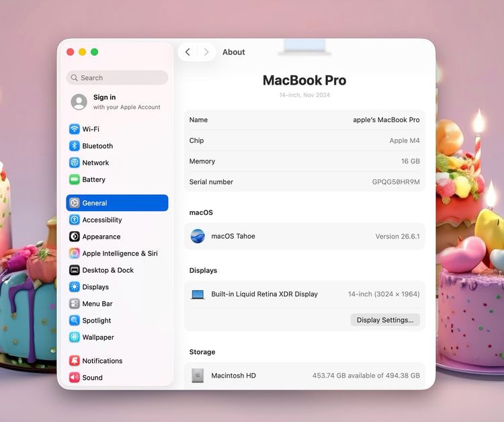Click the Menu Bar sidebar icon

[x=75, y=304]
